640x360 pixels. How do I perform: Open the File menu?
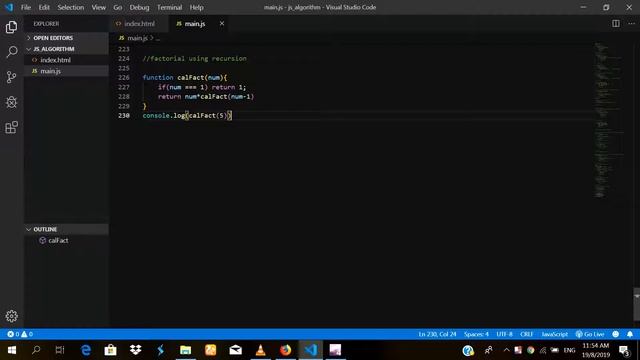(x=26, y=7)
